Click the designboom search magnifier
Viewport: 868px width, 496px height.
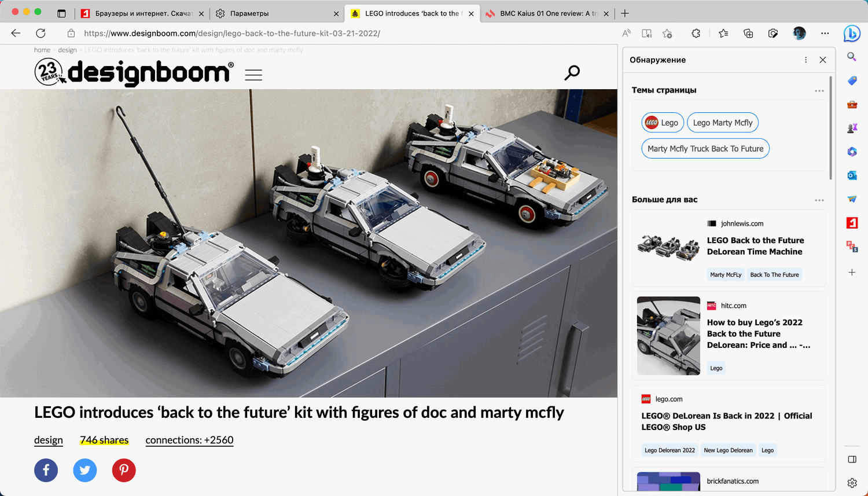coord(572,72)
